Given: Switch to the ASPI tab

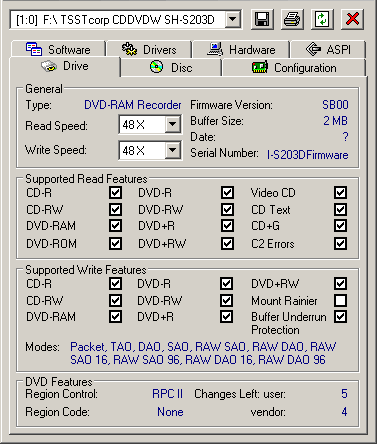Looking at the screenshot, I should [328, 49].
